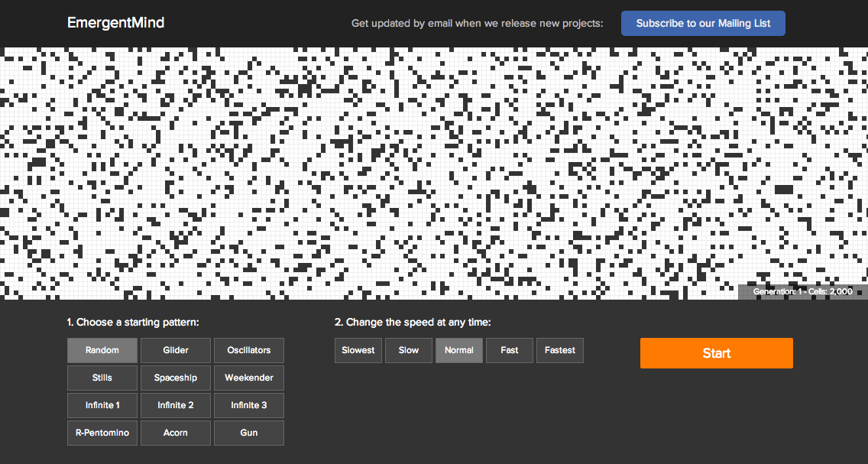
Task: Open the EmergentMind home link
Action: pyautogui.click(x=115, y=23)
